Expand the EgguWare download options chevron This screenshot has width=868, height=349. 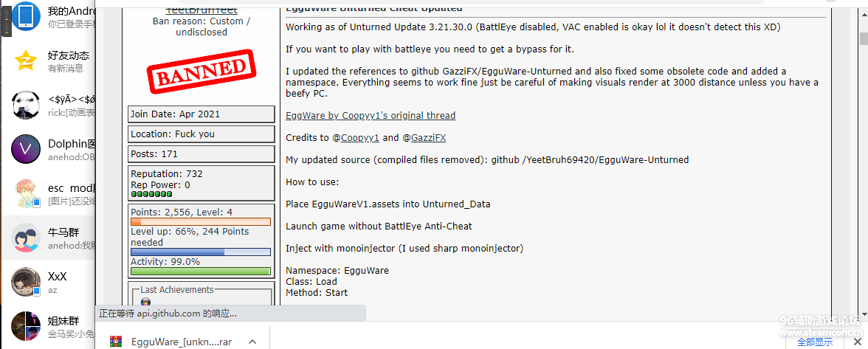[252, 342]
